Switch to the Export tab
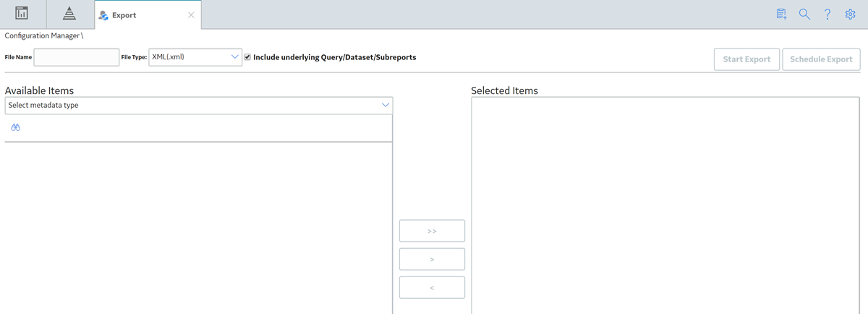868x314 pixels. pos(124,14)
